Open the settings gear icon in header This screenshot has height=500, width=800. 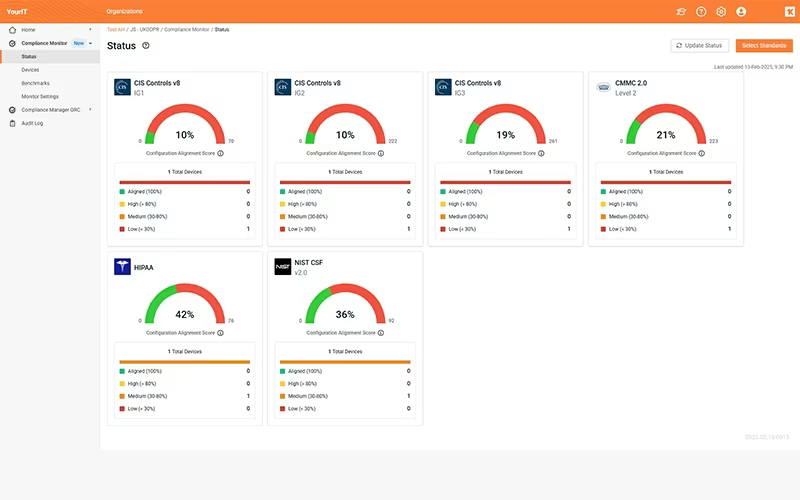tap(721, 12)
